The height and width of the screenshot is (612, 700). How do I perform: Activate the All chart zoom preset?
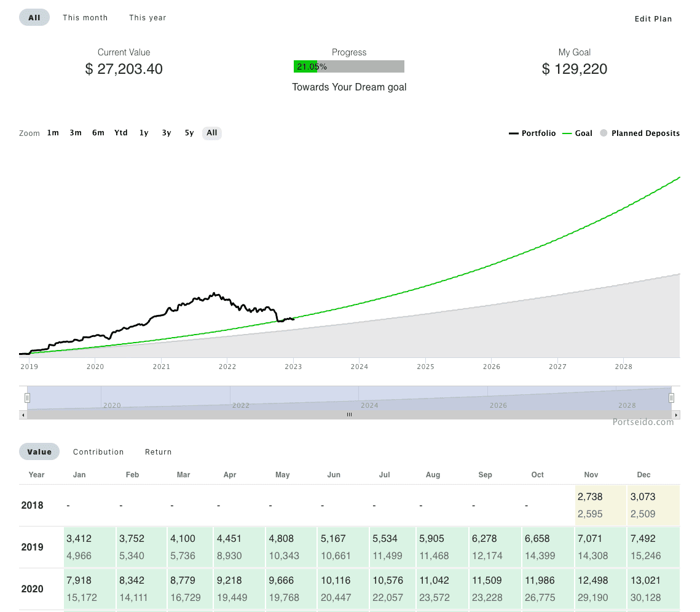(211, 133)
